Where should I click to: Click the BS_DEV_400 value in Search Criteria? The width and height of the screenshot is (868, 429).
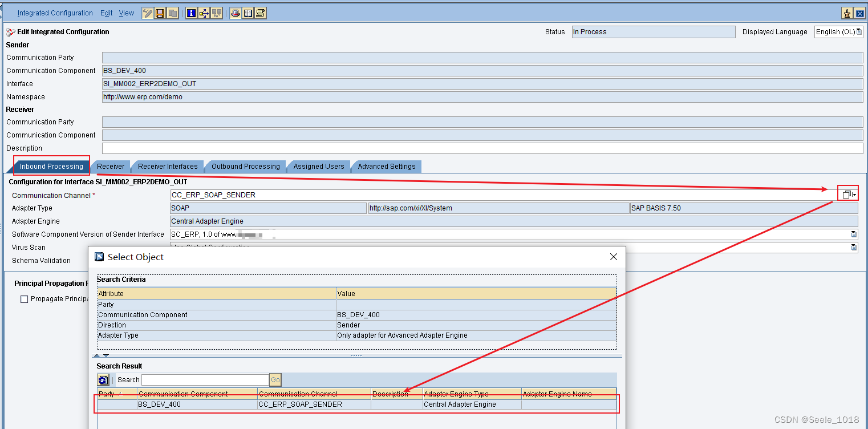click(x=476, y=315)
